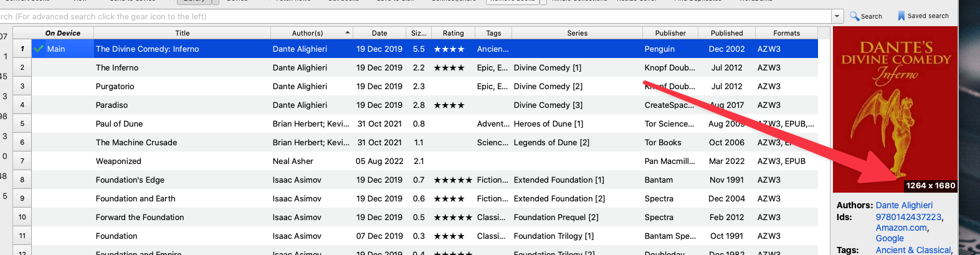Click the Dante's Inferno cover thumbnail
Image resolution: width=980 pixels, height=255 pixels.
pos(895,109)
